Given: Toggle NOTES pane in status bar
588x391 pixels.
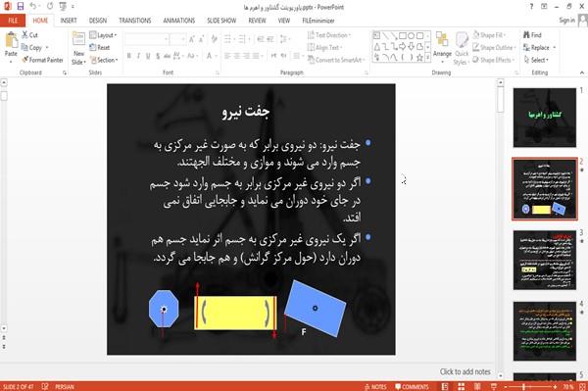Looking at the screenshot, I should pos(375,386).
